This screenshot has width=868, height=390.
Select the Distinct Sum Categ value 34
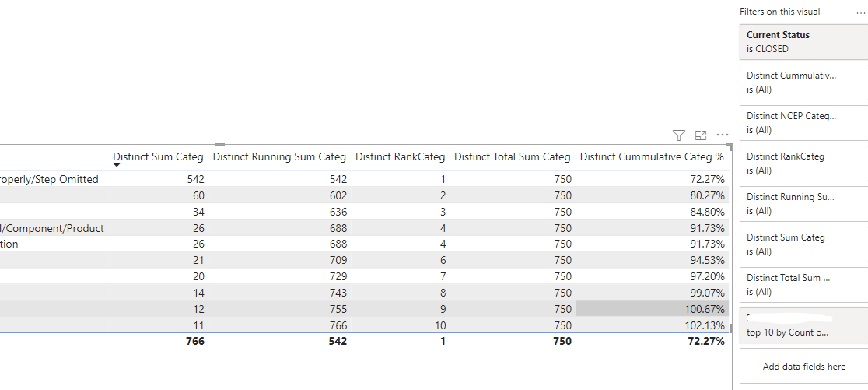pyautogui.click(x=198, y=212)
